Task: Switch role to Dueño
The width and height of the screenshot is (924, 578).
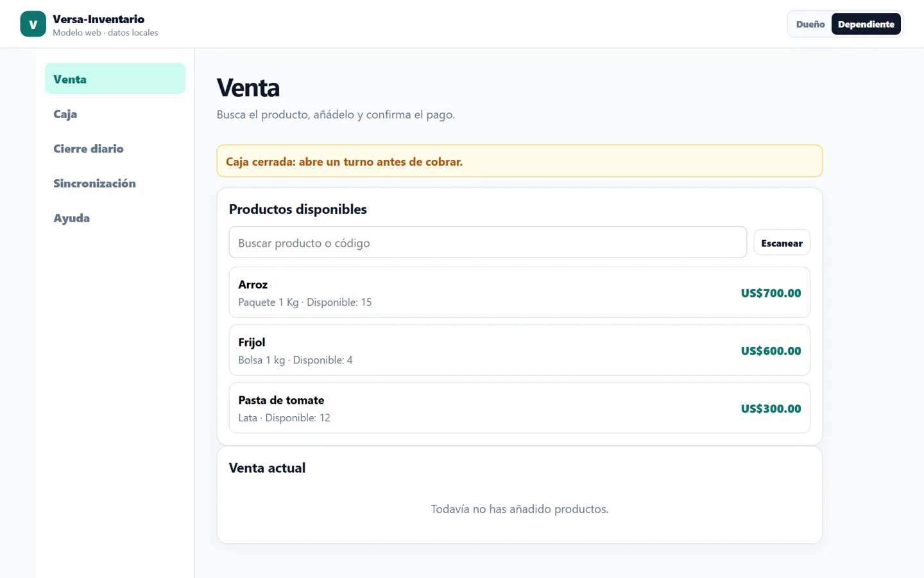Action: [810, 24]
